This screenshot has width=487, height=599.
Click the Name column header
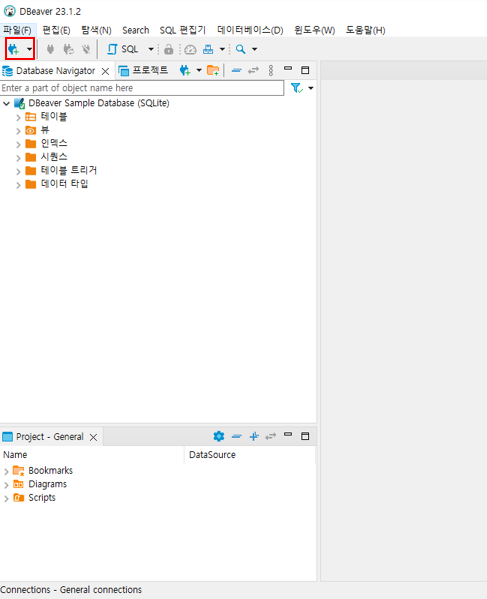point(92,455)
